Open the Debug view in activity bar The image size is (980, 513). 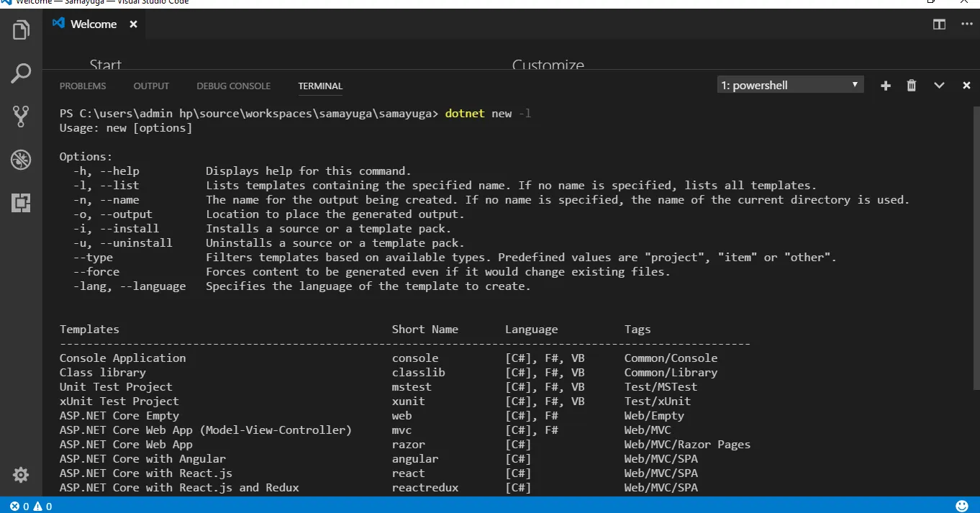click(21, 159)
